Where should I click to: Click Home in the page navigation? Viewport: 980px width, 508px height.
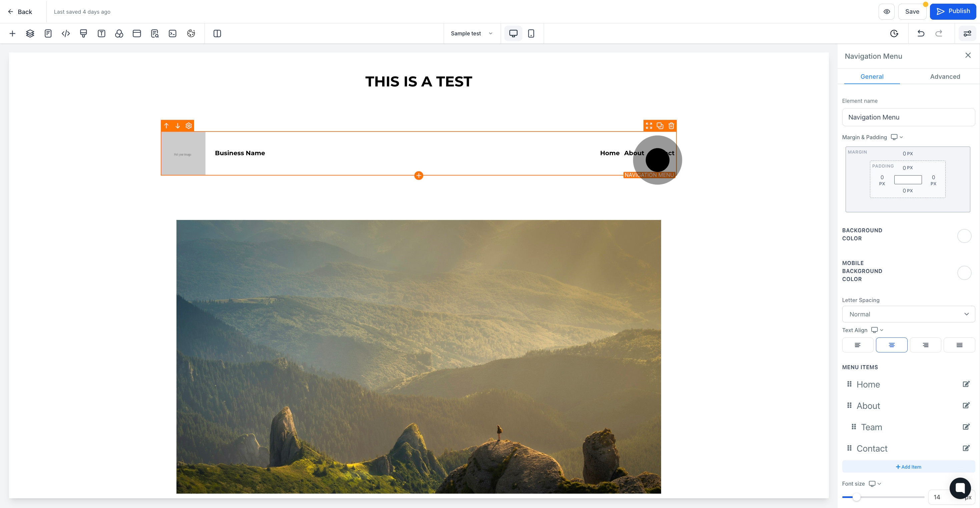click(609, 153)
